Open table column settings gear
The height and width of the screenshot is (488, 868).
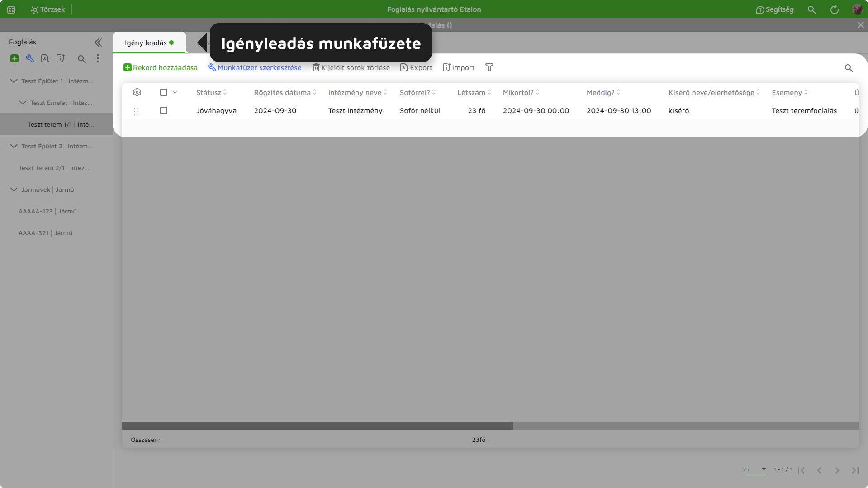tap(137, 92)
